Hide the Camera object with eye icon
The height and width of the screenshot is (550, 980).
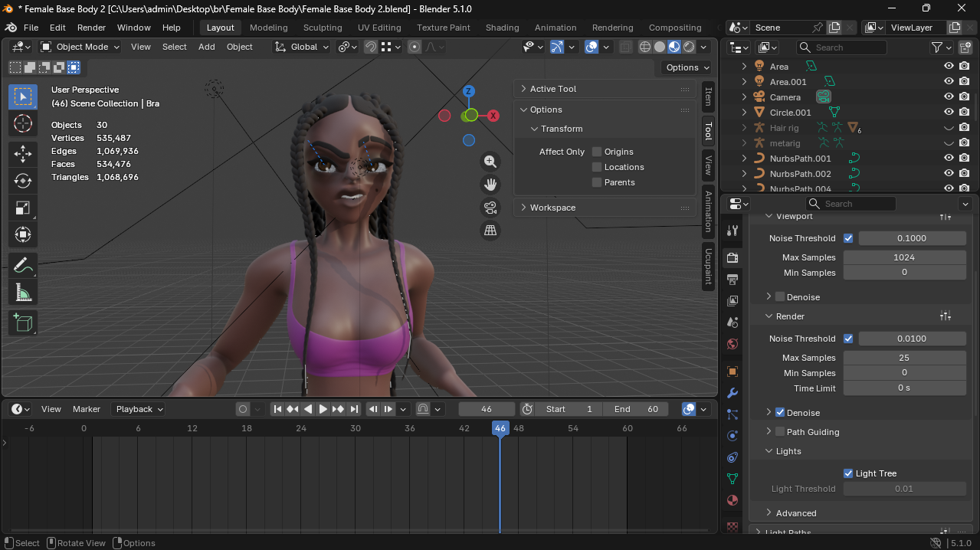pos(949,97)
